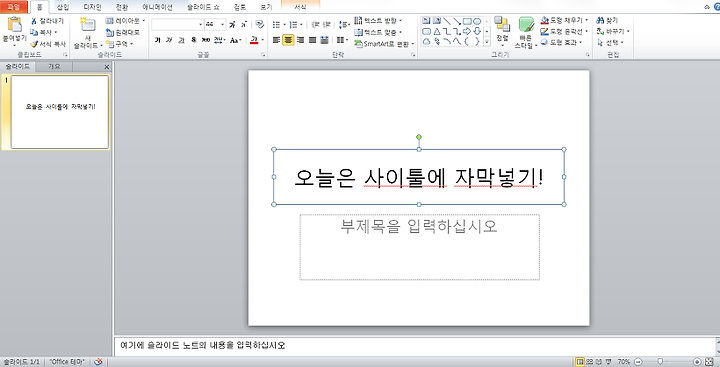Select the straight line shape
This screenshot has height=367, width=720.
447,21
